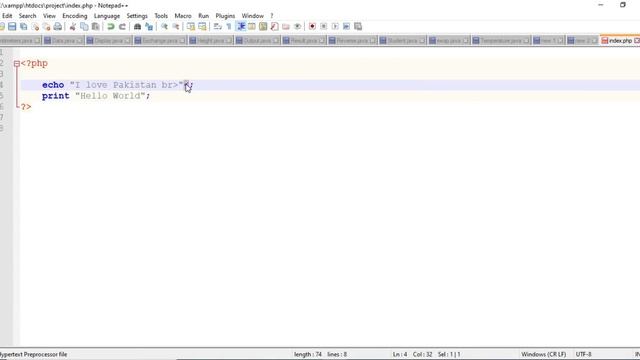Select the active index.php tab
Screen dimensions: 640x360
tap(620, 41)
